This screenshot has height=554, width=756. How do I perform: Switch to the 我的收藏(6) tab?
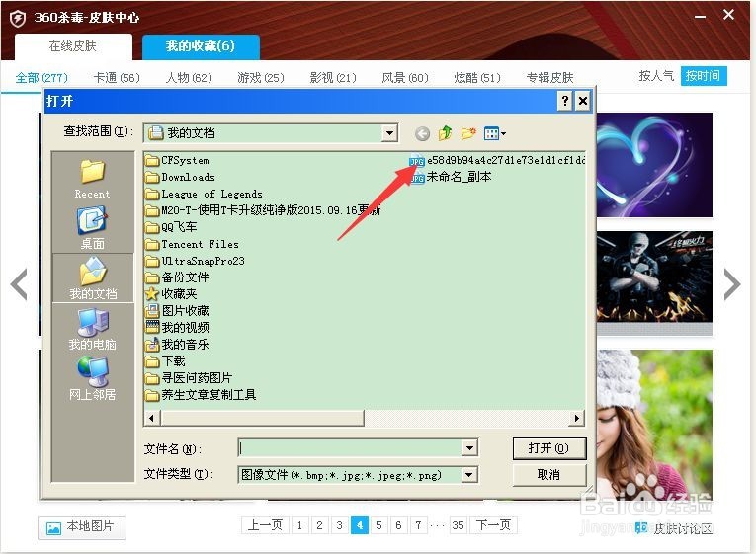coord(201,46)
